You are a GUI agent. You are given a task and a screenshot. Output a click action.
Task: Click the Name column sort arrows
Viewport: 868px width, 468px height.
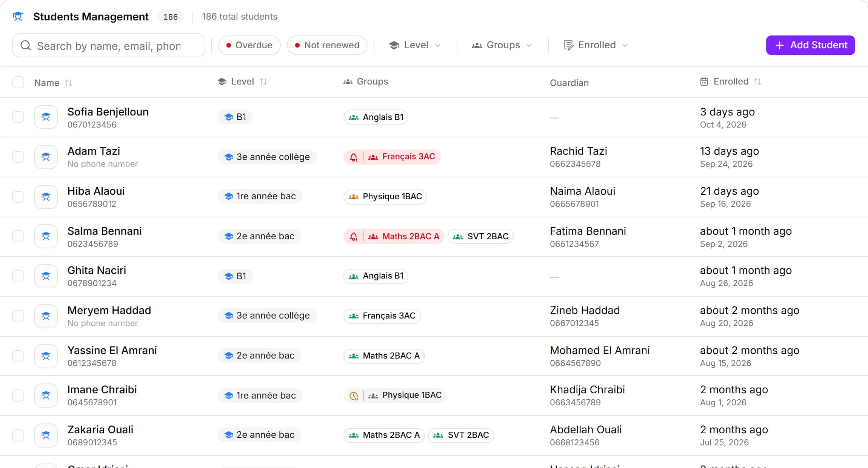(69, 83)
